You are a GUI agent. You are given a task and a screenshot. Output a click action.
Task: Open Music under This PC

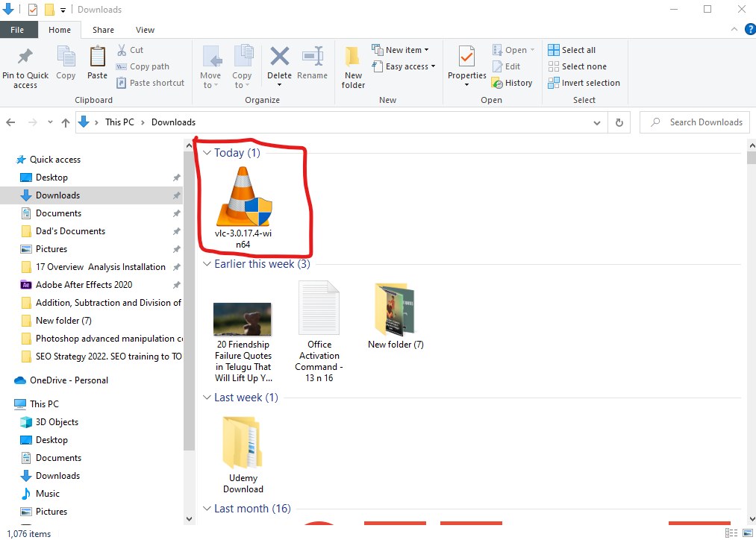48,494
